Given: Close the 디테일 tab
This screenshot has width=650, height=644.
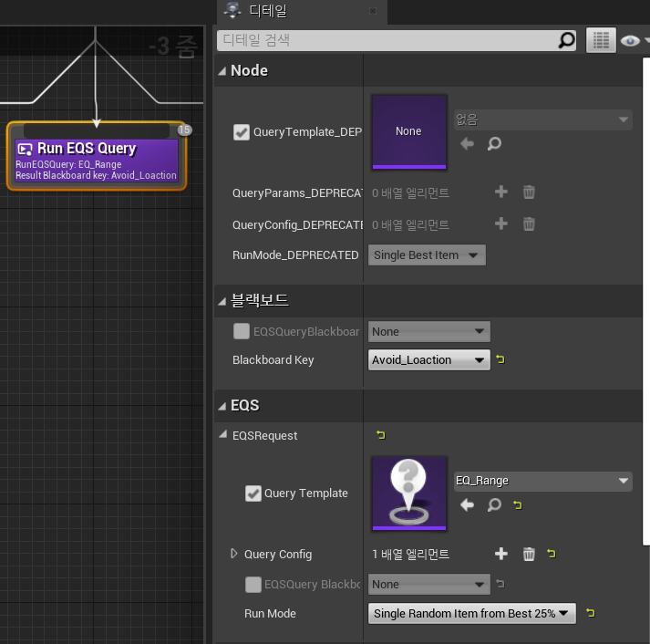Looking at the screenshot, I should tap(373, 11).
